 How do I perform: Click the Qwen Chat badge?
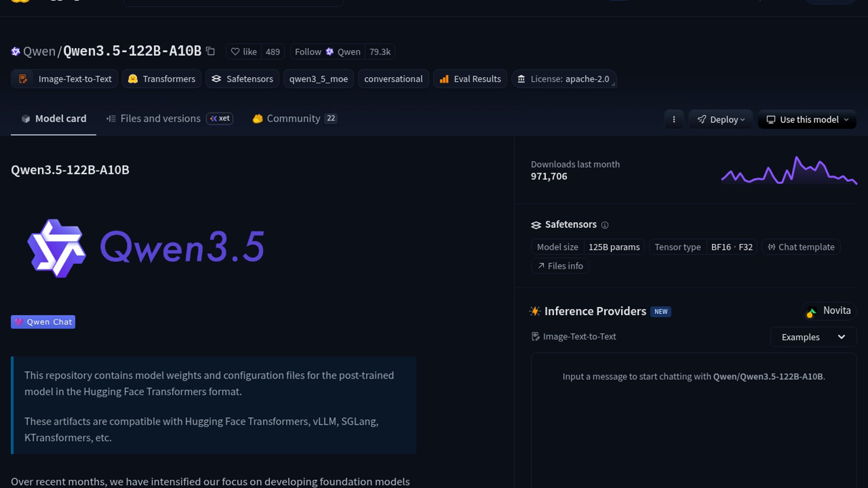point(43,322)
